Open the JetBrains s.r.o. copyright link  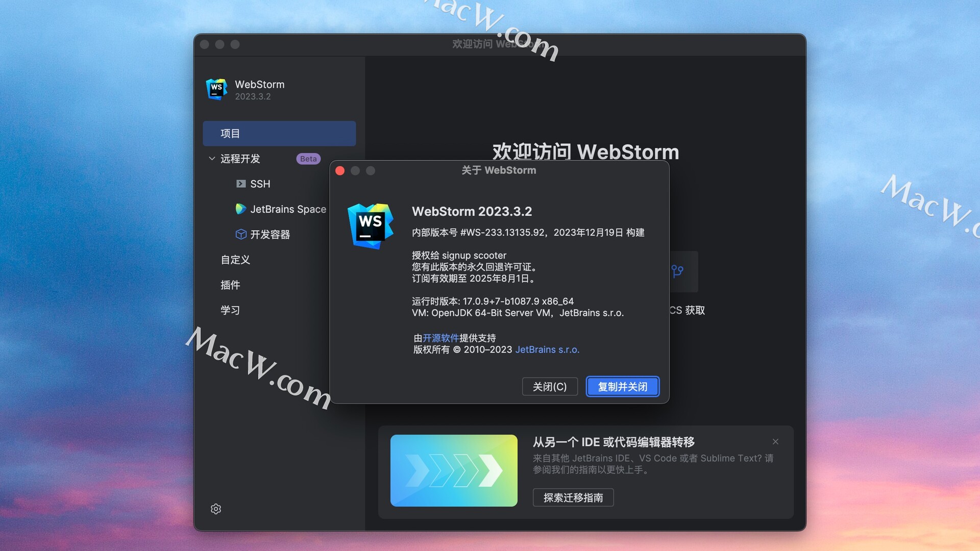pos(547,349)
